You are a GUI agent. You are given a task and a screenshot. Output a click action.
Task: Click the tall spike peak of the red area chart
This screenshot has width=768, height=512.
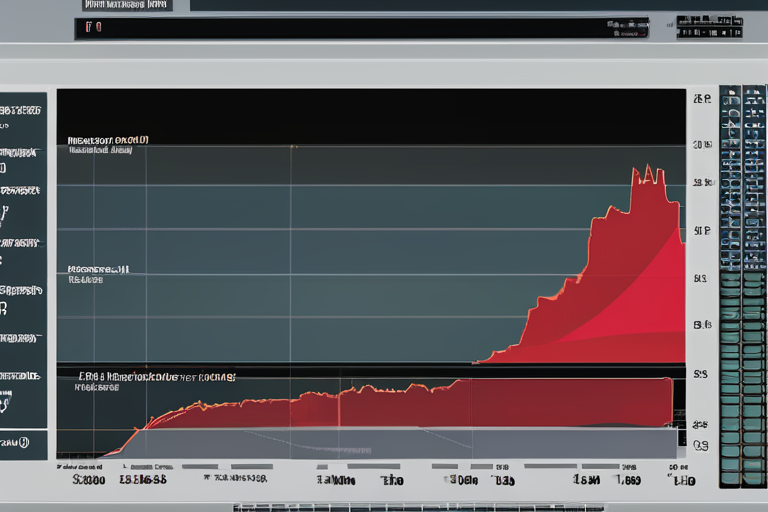click(649, 174)
